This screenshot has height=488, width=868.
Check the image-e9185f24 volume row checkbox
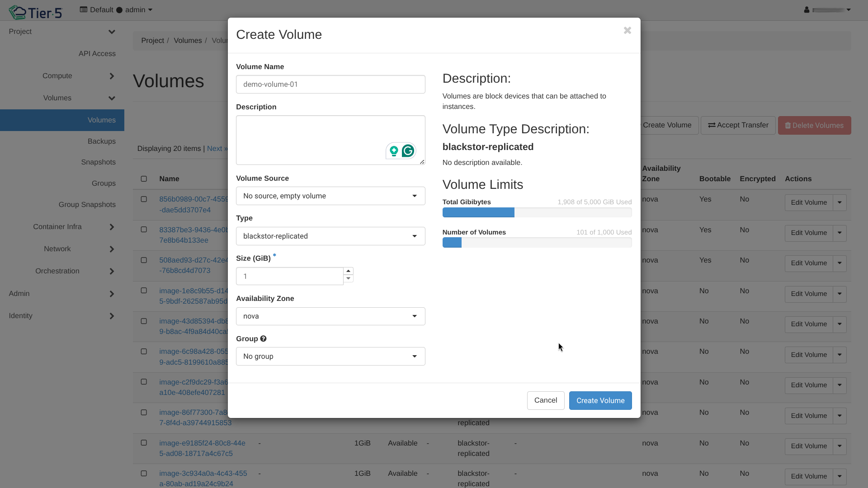click(x=144, y=443)
